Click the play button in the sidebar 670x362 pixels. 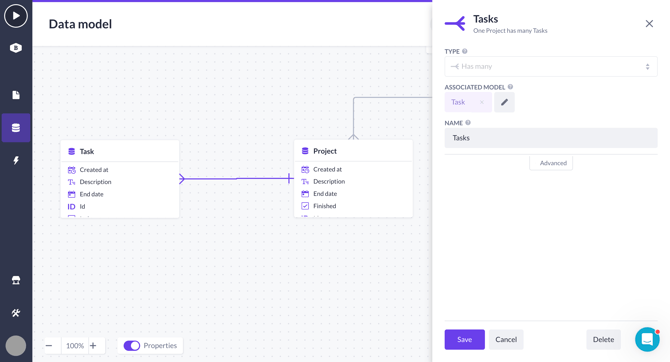click(16, 16)
